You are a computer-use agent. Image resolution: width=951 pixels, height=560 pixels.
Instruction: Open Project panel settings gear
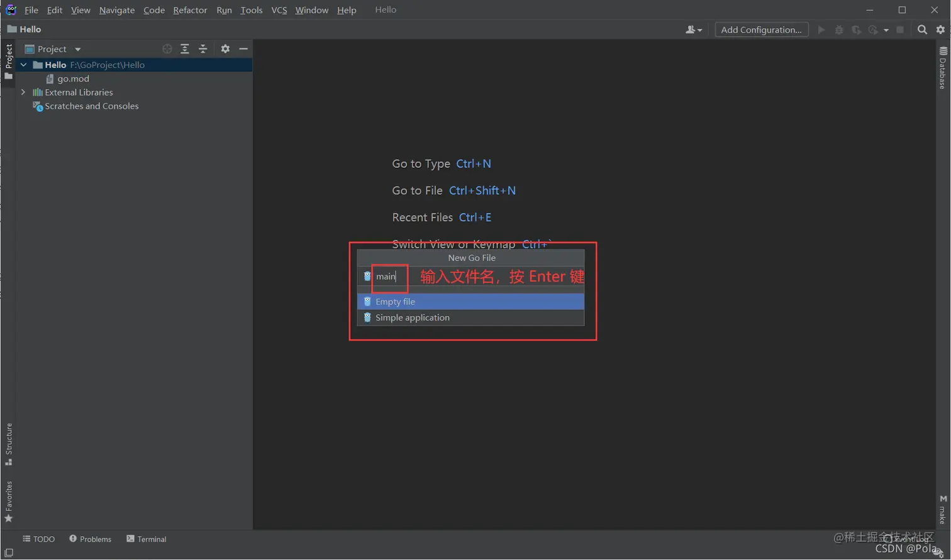coord(225,49)
